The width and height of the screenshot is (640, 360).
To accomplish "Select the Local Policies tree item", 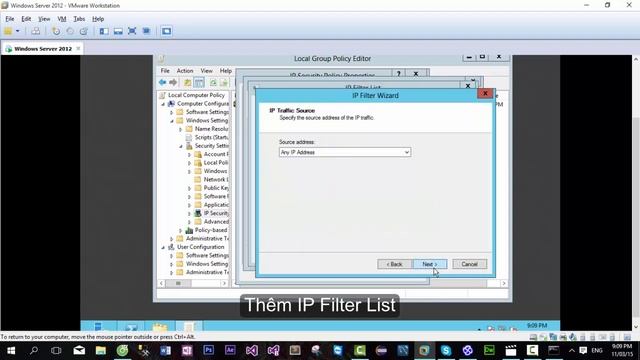I will click(216, 162).
